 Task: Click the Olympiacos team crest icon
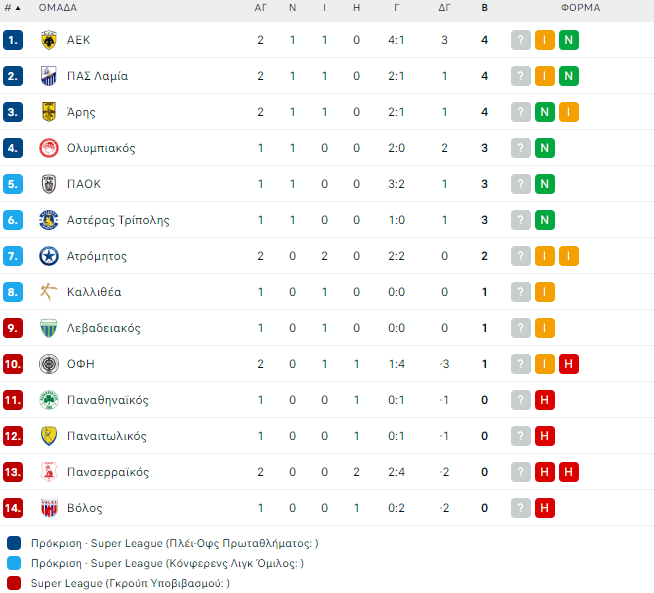pos(48,148)
